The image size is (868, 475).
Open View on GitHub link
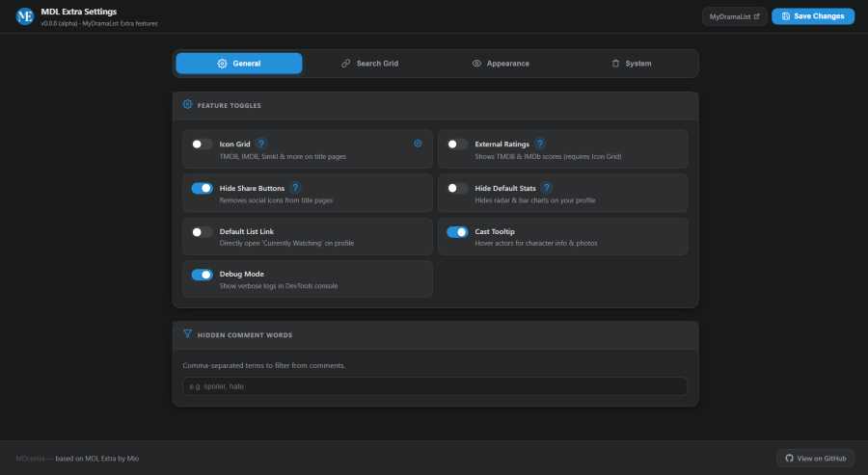tap(815, 459)
